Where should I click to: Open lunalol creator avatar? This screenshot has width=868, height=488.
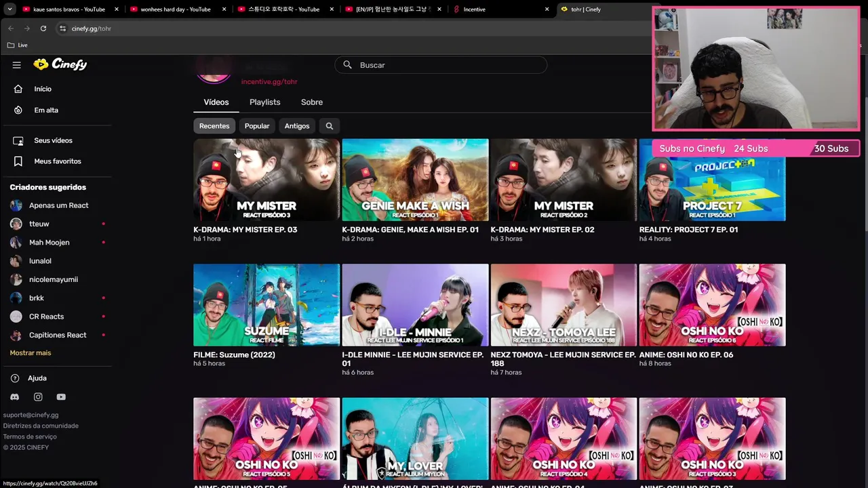coord(16,261)
